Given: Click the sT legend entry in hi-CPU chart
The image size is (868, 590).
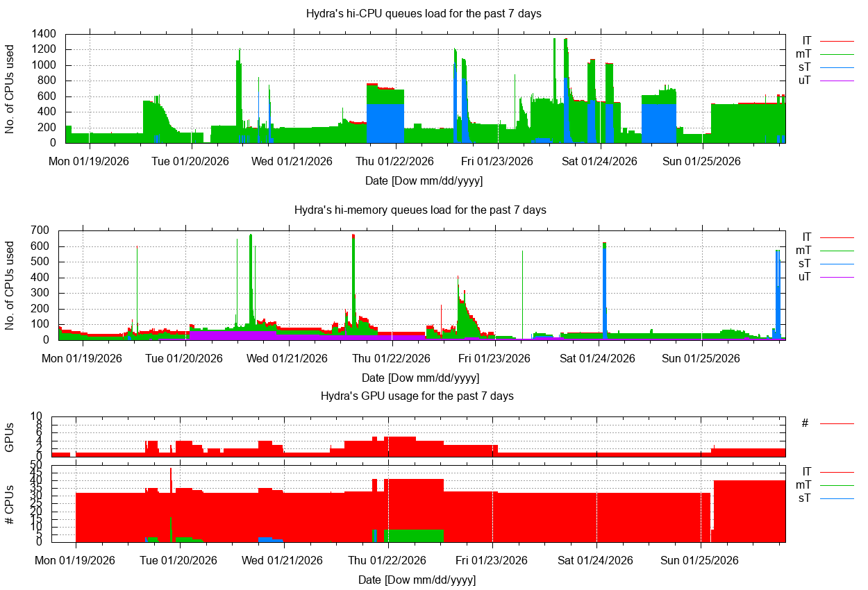Looking at the screenshot, I should pos(804,67).
